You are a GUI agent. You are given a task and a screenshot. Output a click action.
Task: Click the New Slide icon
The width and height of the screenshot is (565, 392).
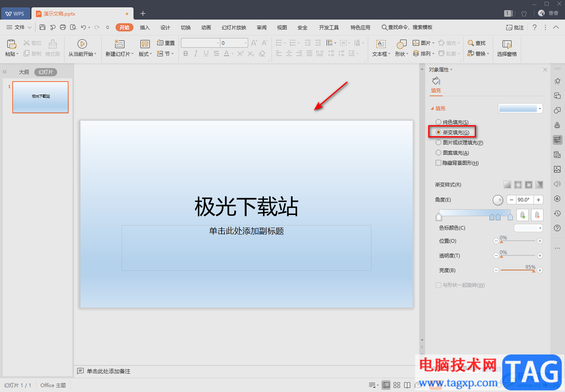click(119, 44)
